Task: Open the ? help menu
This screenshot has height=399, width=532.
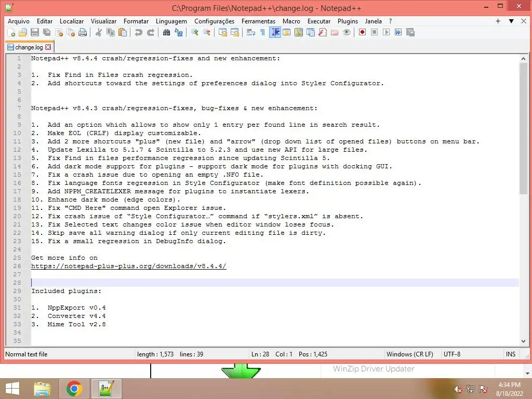Action: pos(391,21)
